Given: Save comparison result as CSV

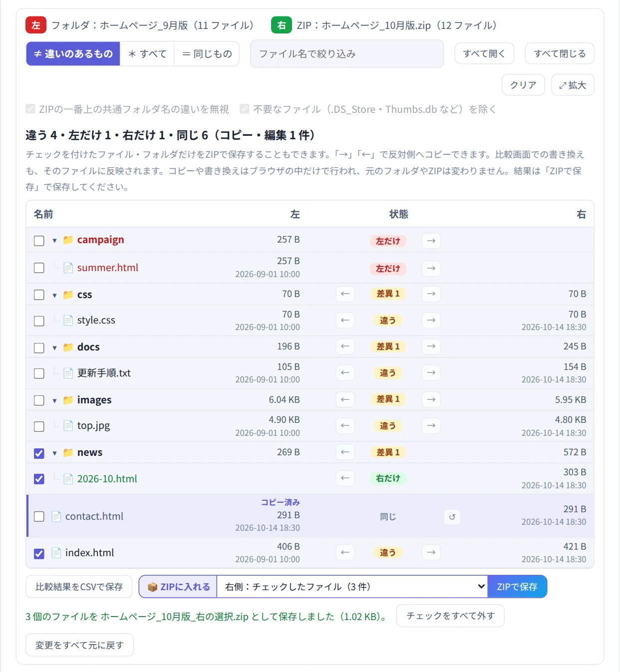Looking at the screenshot, I should point(79,587).
